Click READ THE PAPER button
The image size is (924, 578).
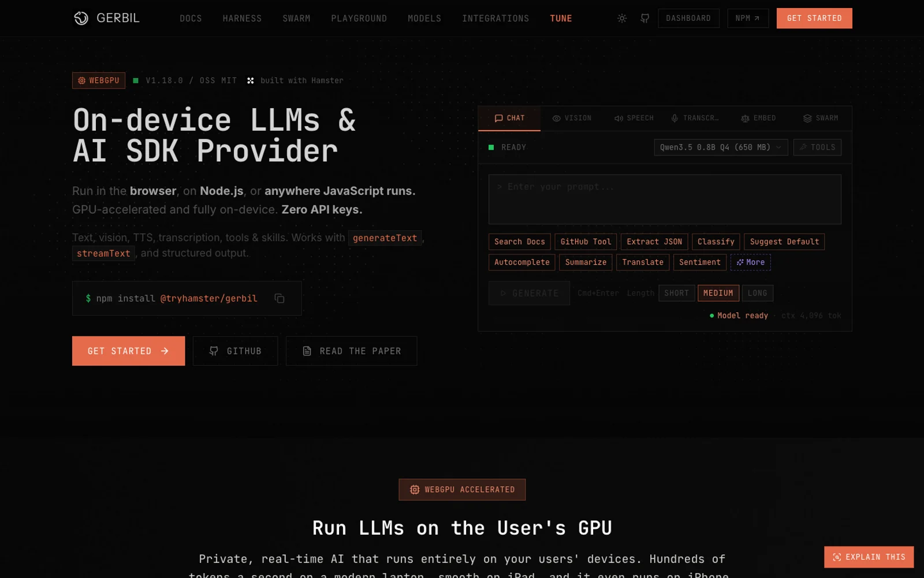pos(351,351)
